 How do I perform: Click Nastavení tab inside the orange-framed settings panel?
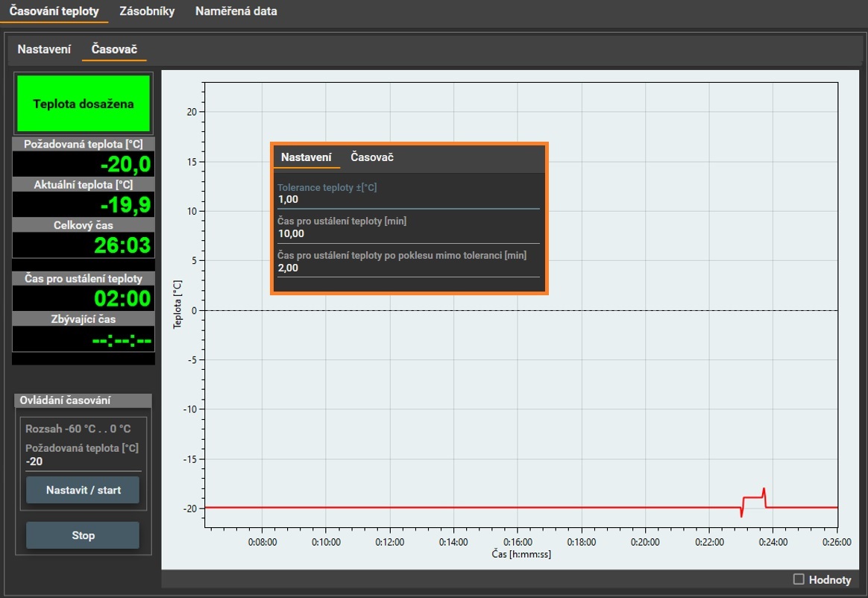pyautogui.click(x=306, y=157)
